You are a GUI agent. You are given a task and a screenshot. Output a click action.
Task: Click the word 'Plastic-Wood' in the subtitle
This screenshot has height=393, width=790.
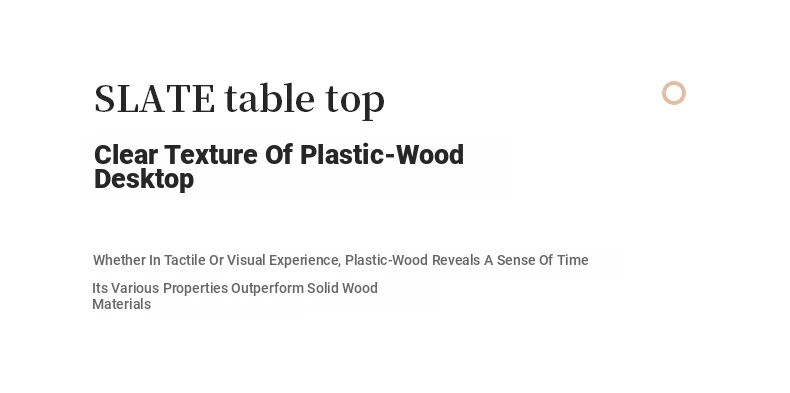(x=381, y=155)
